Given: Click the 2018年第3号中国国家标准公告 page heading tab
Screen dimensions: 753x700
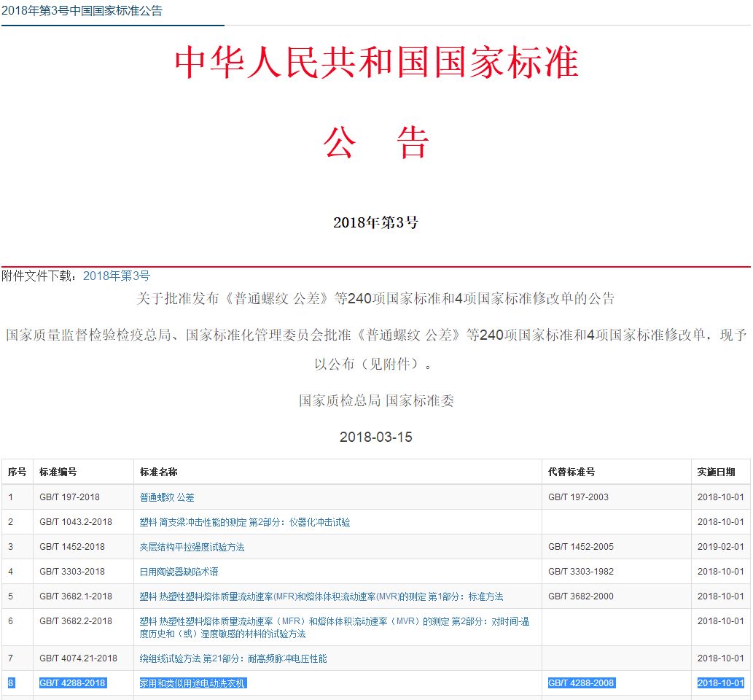Looking at the screenshot, I should pos(82,11).
